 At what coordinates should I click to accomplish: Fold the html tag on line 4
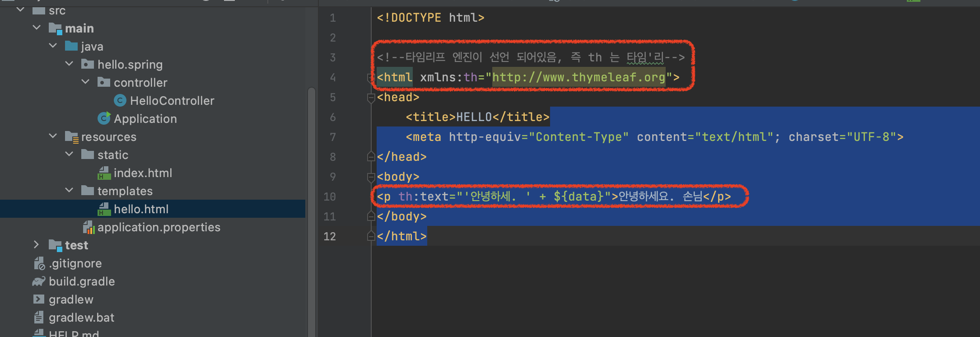click(371, 77)
